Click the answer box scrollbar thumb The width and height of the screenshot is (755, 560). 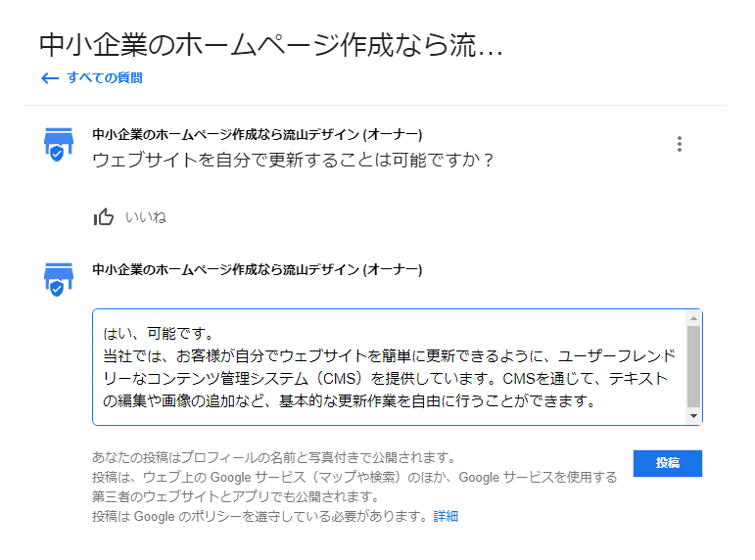point(693,365)
